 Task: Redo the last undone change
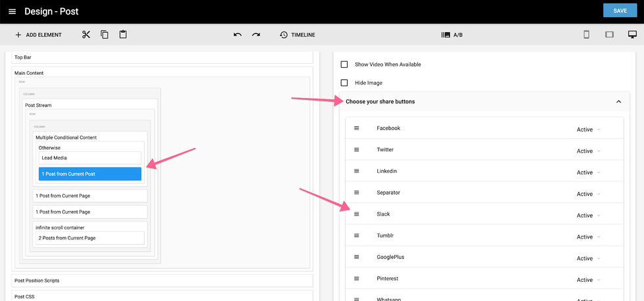[256, 35]
